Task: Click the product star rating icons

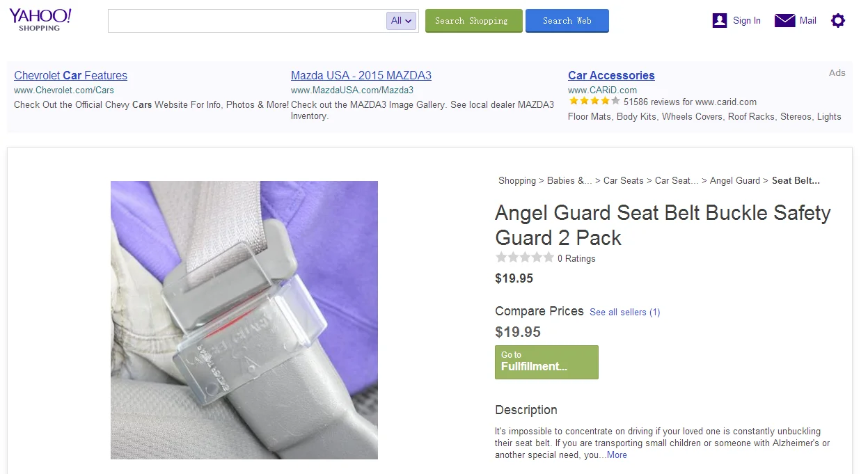Action: pyautogui.click(x=524, y=258)
